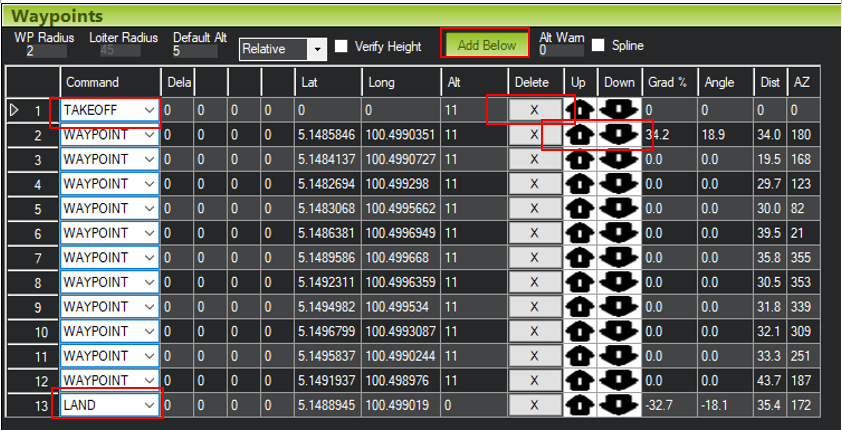
Task: Click the Up arrow in row 10
Action: point(580,331)
